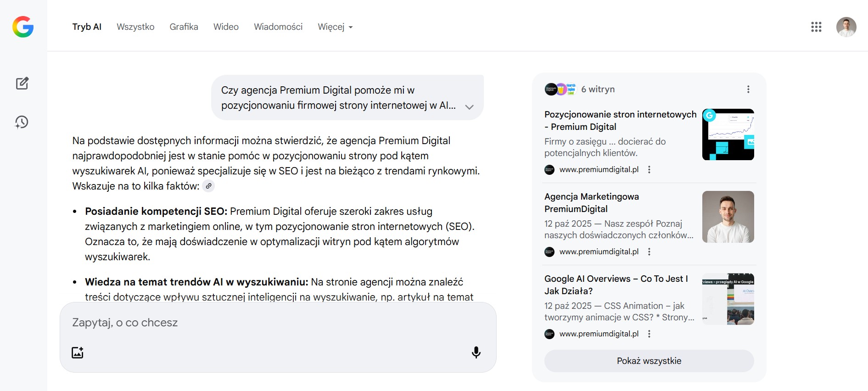Open options menu for 6 witryn panel
Viewport: 868px width, 391px height.
(748, 89)
